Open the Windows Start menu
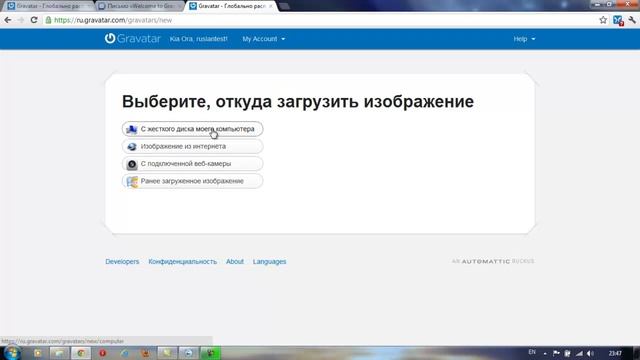The height and width of the screenshot is (360, 640). pos(12,353)
